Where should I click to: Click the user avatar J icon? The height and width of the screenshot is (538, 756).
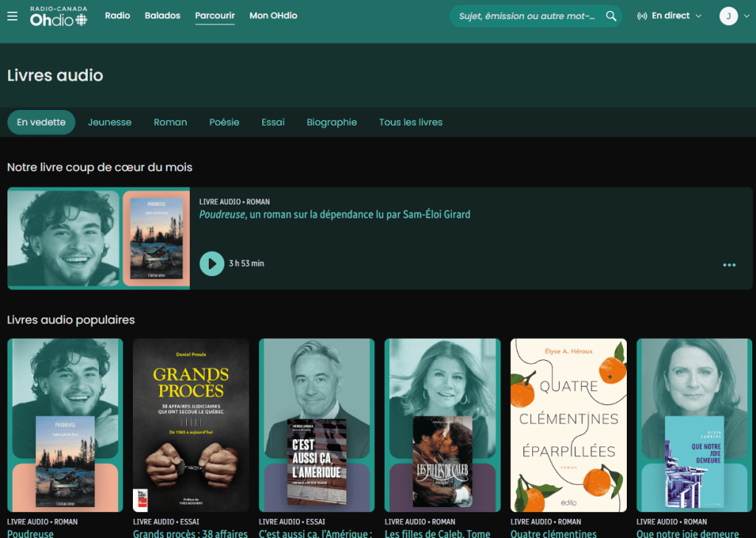point(728,16)
